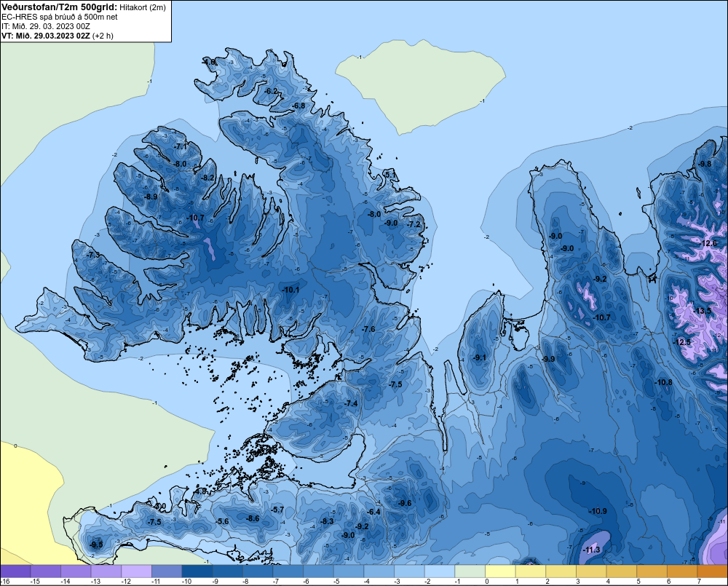
Task: Click the legend swatch between -5 and -4
Action: coord(349,571)
